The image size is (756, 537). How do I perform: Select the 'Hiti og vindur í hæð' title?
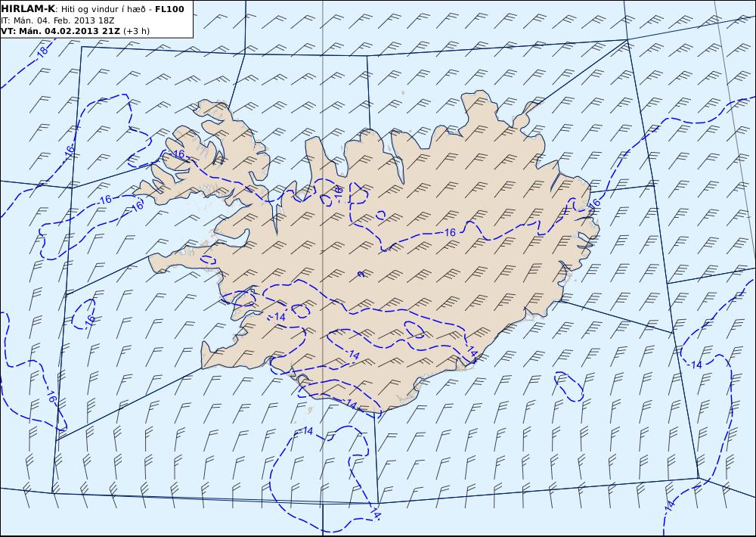pyautogui.click(x=104, y=9)
